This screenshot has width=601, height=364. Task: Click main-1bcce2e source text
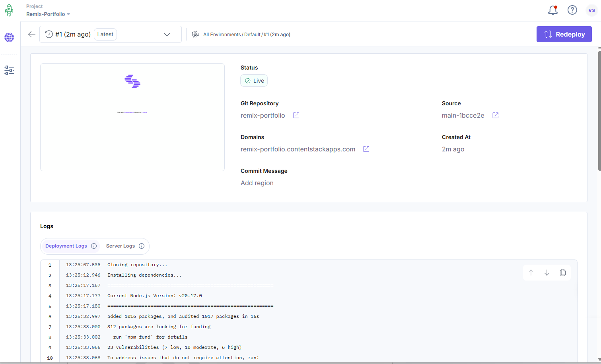click(x=463, y=115)
